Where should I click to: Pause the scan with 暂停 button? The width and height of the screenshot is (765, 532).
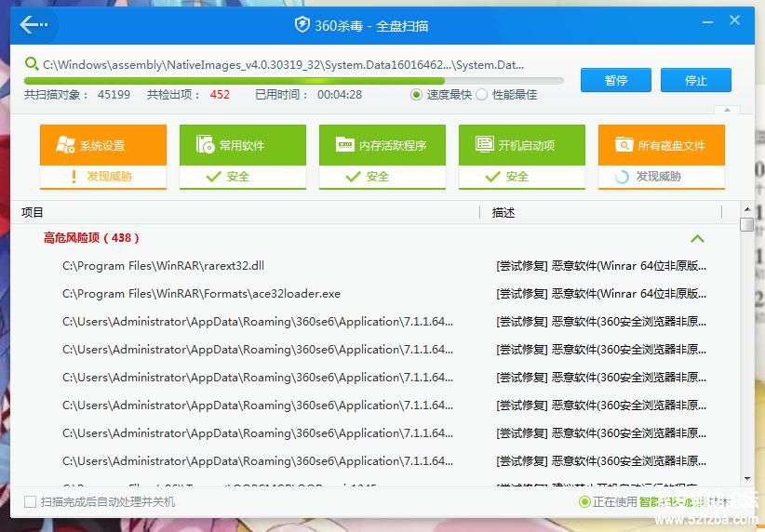pyautogui.click(x=615, y=80)
